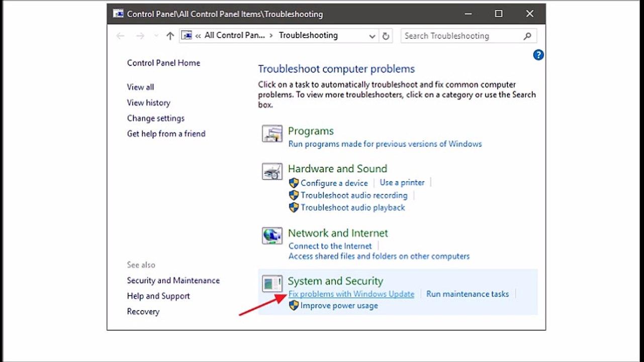Click shield icon beside Troubleshoot audio playback
The height and width of the screenshot is (362, 644).
coord(294,207)
